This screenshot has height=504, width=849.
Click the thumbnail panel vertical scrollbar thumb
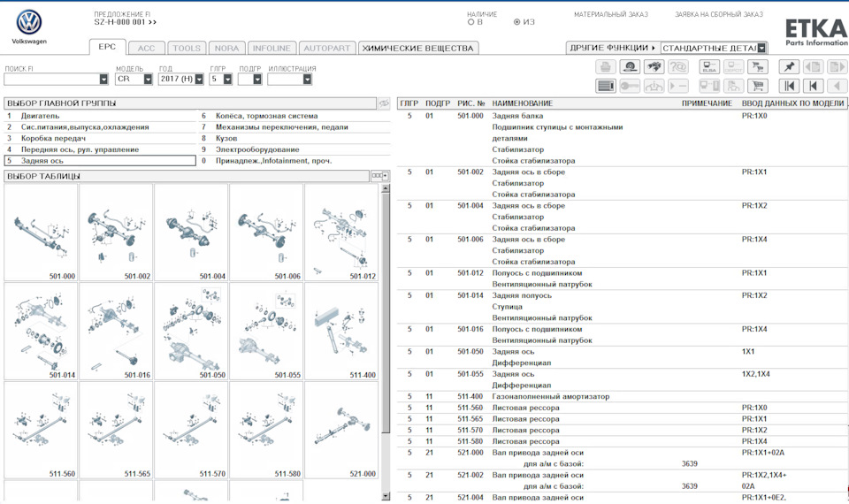386,313
